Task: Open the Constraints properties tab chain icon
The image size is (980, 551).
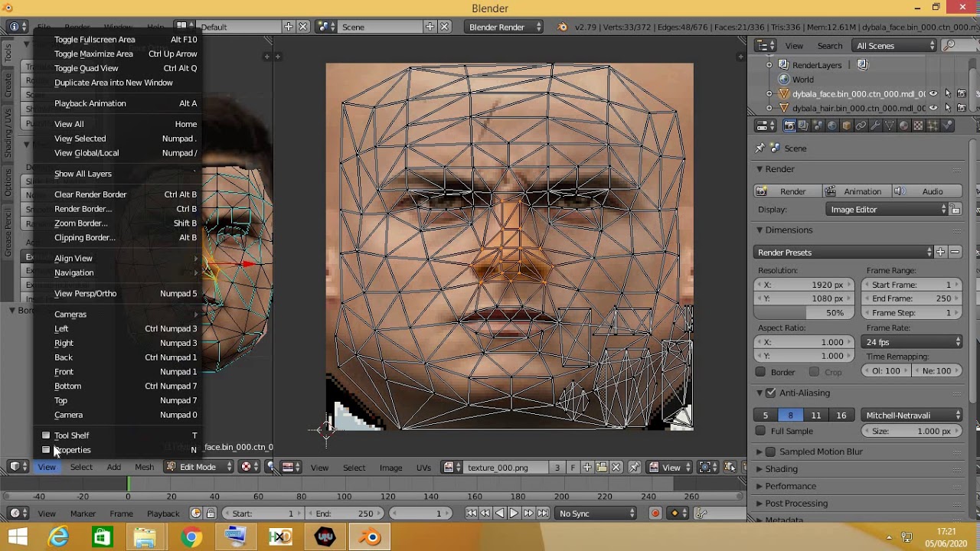Action: [x=861, y=126]
